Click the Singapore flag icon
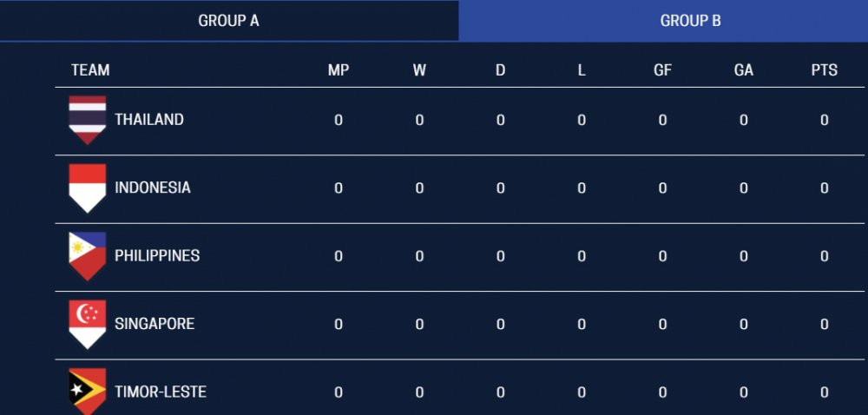The image size is (868, 415). 88,324
